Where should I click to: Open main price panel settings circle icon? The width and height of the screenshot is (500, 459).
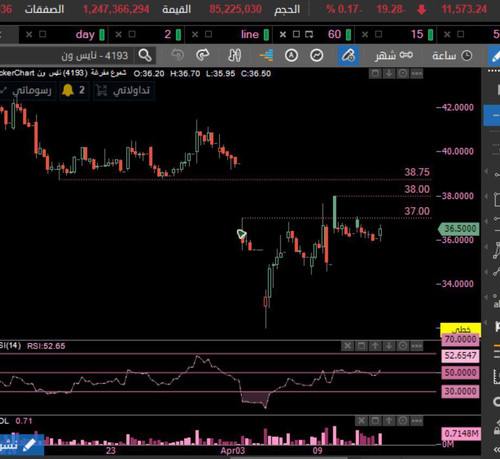(x=403, y=73)
